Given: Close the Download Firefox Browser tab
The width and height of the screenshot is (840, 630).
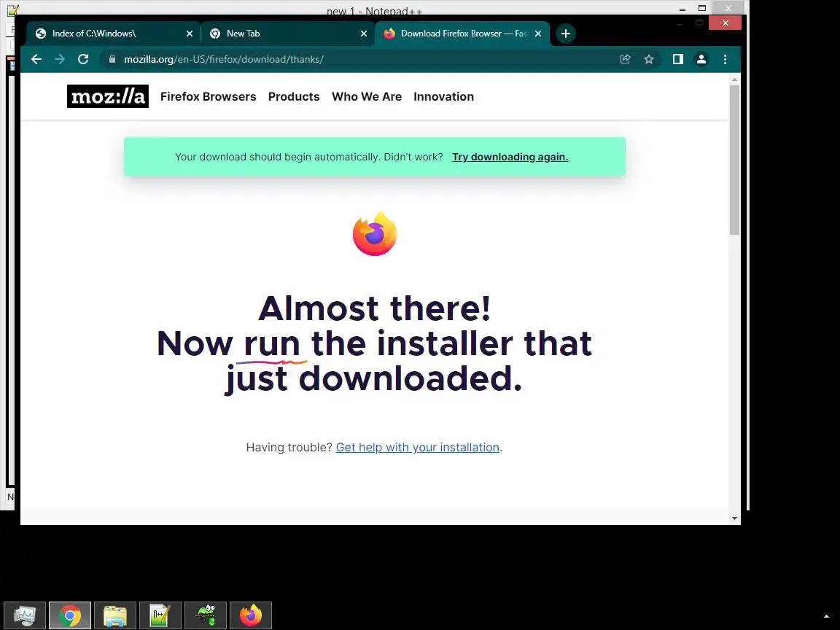Looking at the screenshot, I should (x=538, y=34).
